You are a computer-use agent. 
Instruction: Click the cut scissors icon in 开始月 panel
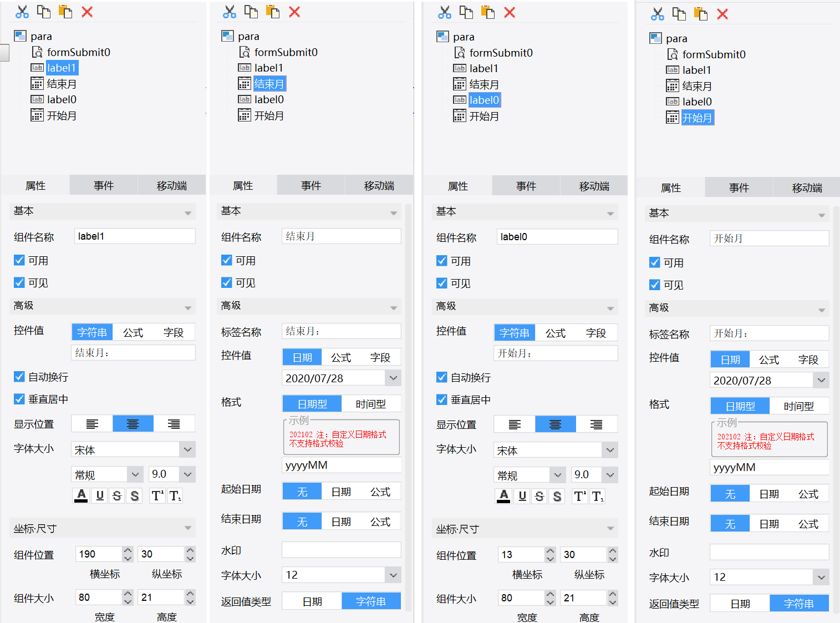[658, 14]
